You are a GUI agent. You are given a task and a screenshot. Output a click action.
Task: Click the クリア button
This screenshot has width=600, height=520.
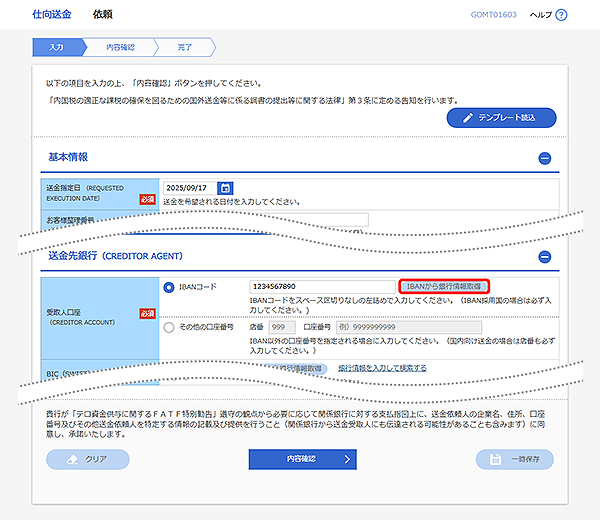coord(88,459)
